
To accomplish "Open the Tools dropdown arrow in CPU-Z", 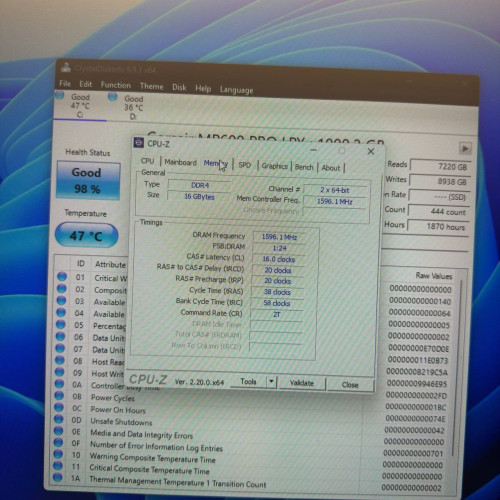I will [x=272, y=381].
